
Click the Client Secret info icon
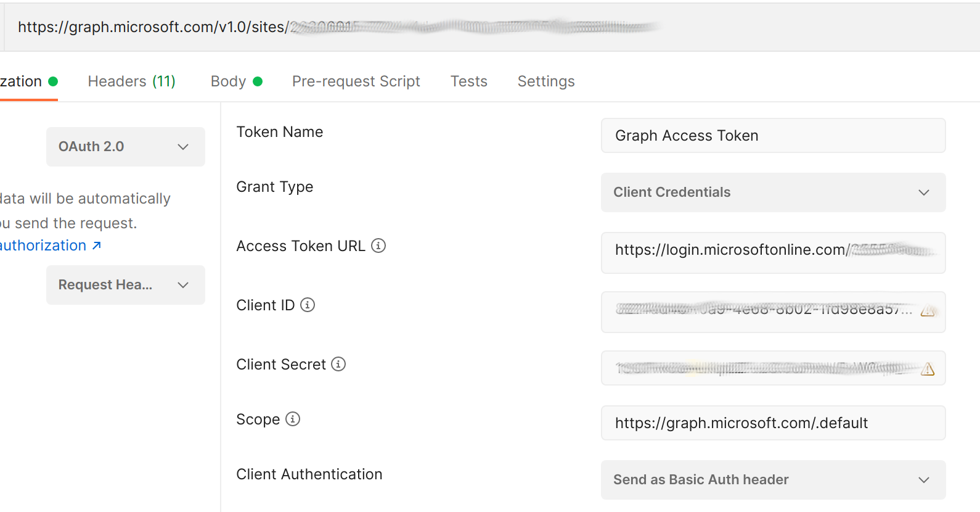[x=338, y=364]
